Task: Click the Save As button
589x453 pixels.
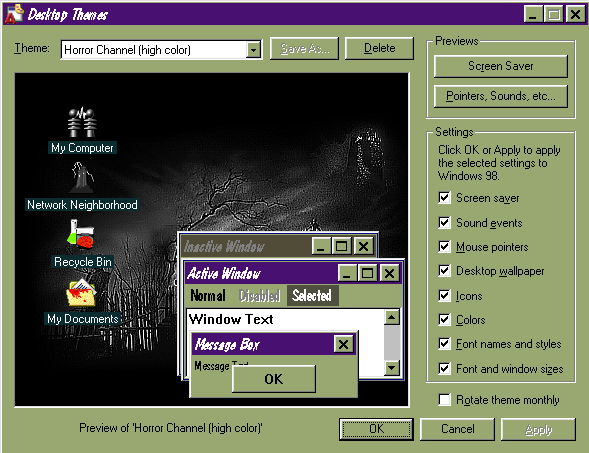Action: point(304,48)
